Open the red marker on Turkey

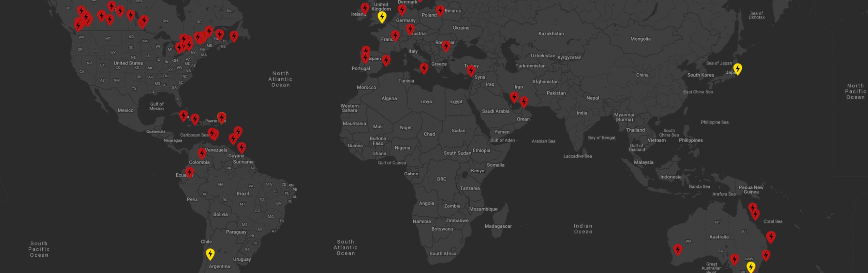[471, 70]
